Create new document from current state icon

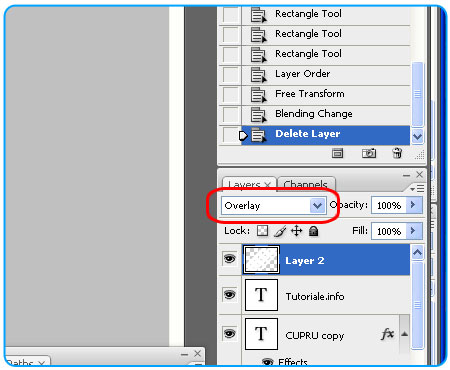(337, 153)
